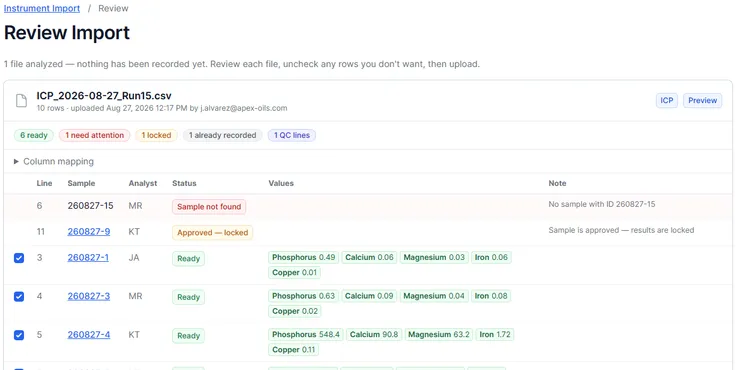Click the Ready status on line 4
The height and width of the screenshot is (370, 740).
click(188, 297)
